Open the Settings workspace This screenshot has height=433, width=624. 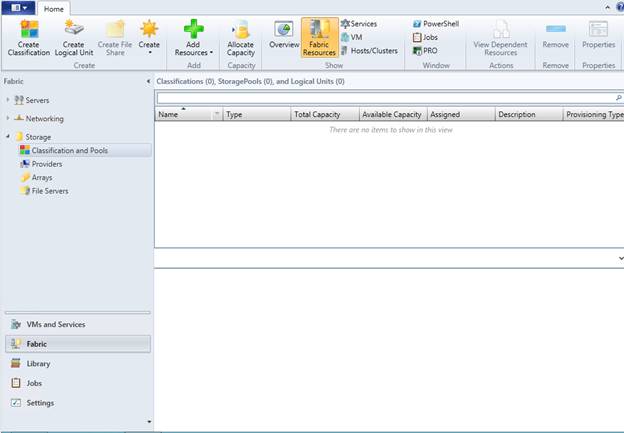tap(78, 403)
